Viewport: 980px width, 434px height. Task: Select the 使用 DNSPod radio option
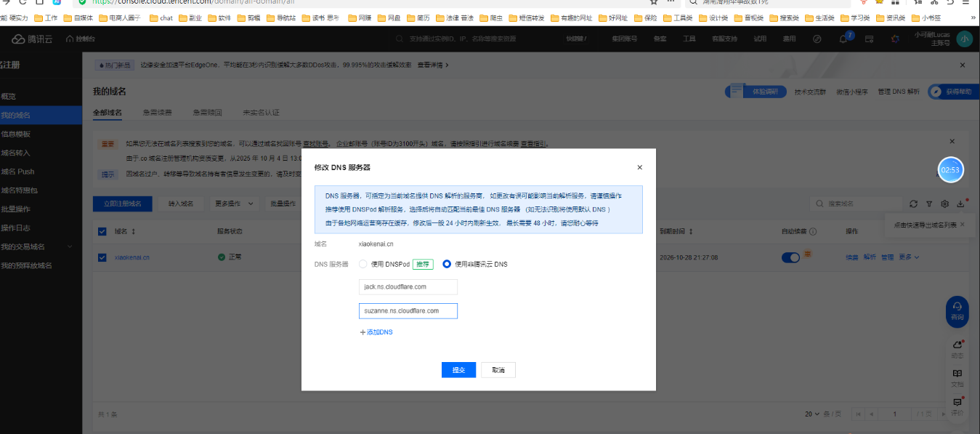363,264
